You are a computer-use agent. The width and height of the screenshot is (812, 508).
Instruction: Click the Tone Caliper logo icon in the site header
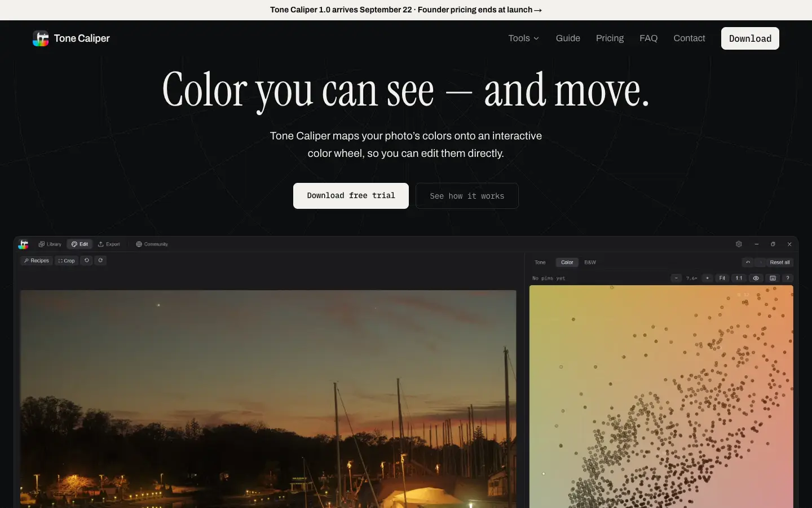(41, 38)
